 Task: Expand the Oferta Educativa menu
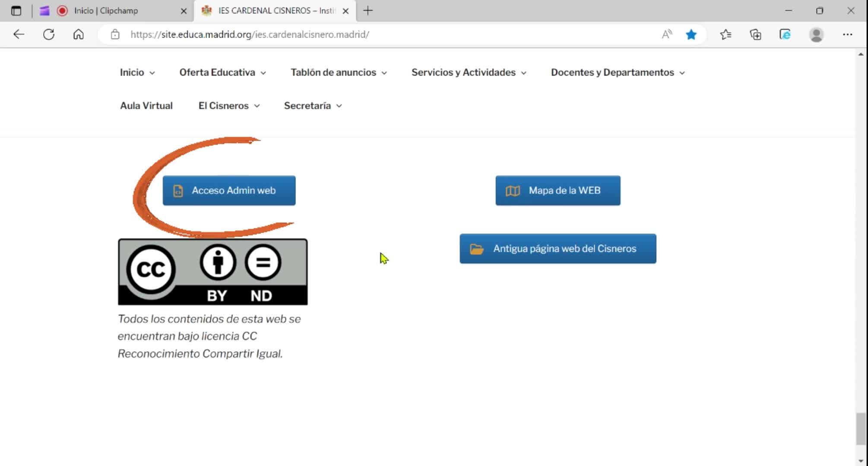(222, 72)
